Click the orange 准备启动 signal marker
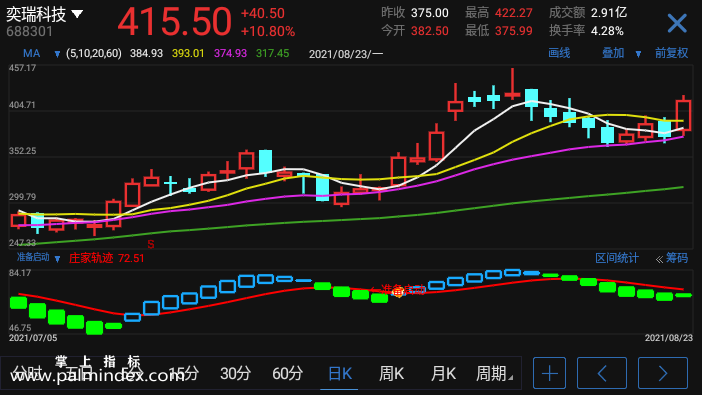The height and width of the screenshot is (395, 702). coord(398,292)
